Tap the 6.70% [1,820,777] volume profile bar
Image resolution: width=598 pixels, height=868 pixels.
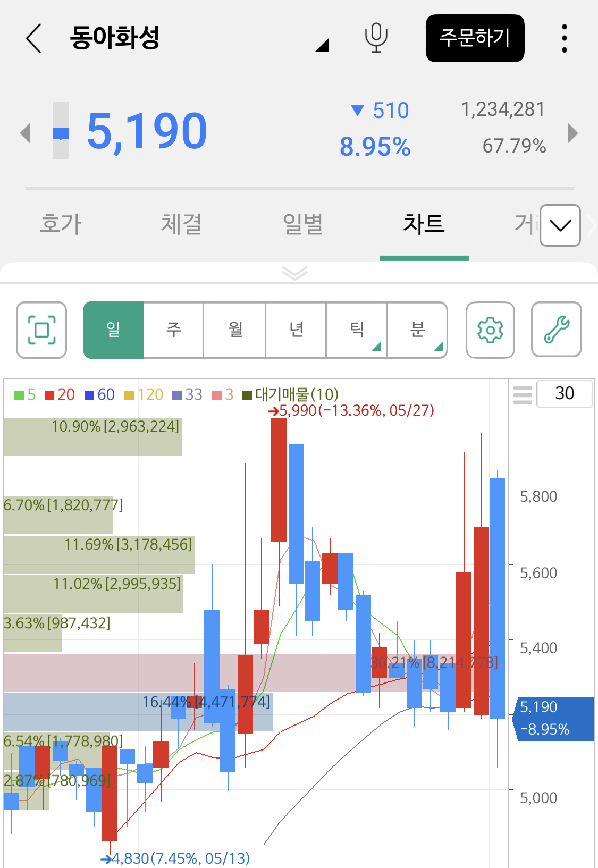coord(58,515)
